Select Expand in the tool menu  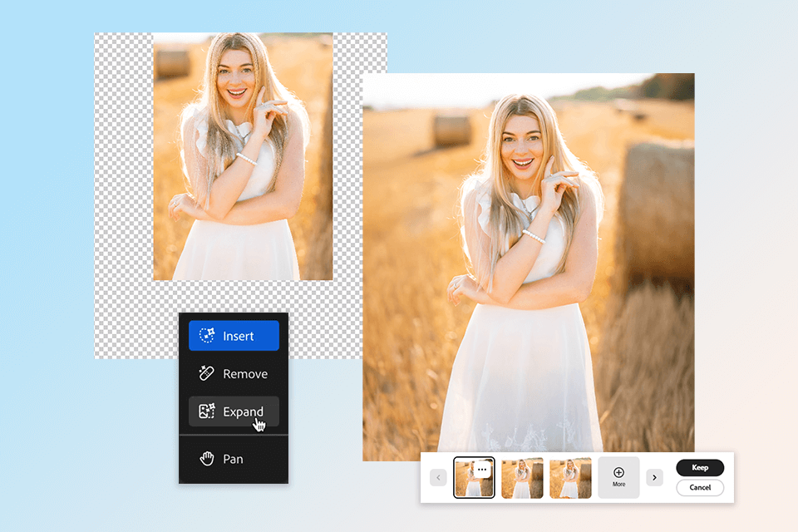tap(234, 411)
